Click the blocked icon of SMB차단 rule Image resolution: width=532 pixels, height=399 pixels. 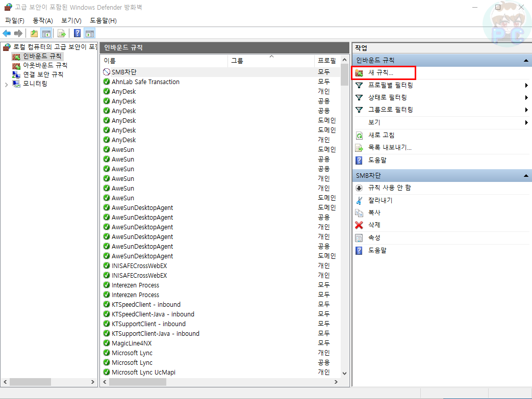point(107,72)
